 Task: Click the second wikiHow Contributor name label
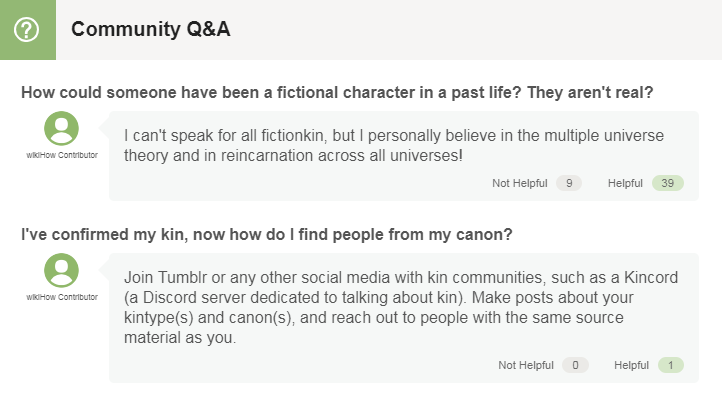coord(62,297)
